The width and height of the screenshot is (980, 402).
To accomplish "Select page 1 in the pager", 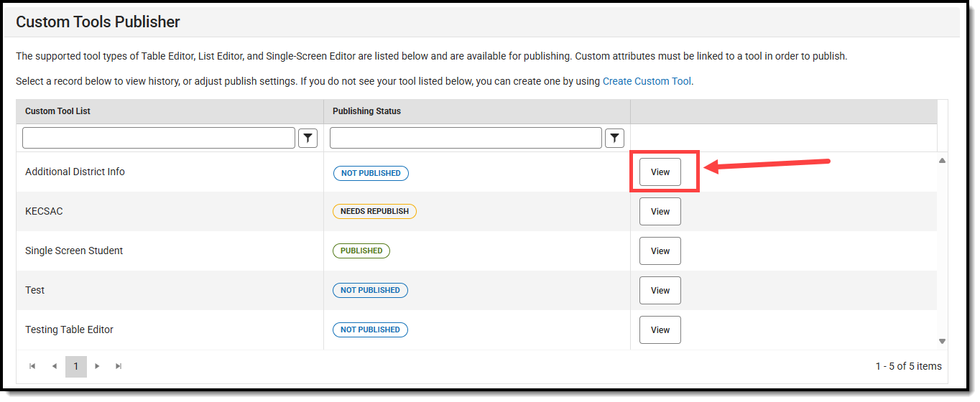I will pyautogui.click(x=76, y=366).
